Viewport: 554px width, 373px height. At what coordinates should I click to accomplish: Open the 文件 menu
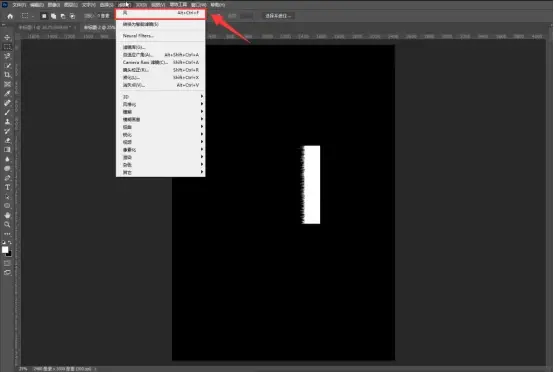(x=19, y=5)
